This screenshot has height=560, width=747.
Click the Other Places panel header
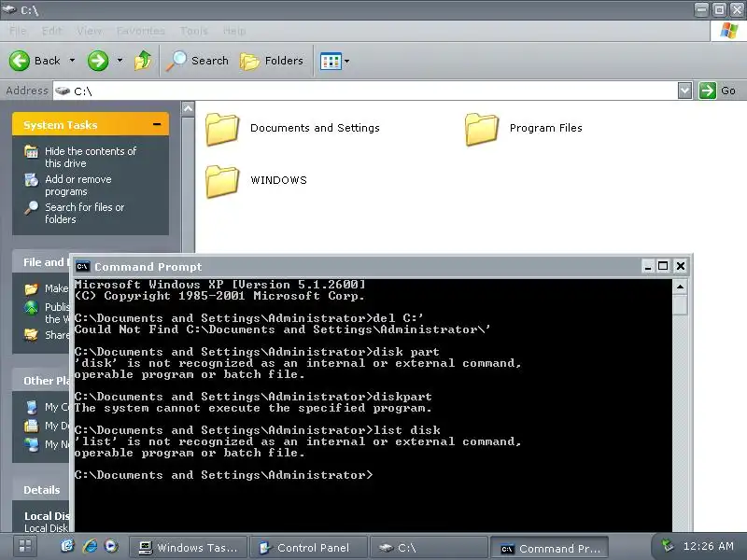(x=41, y=381)
